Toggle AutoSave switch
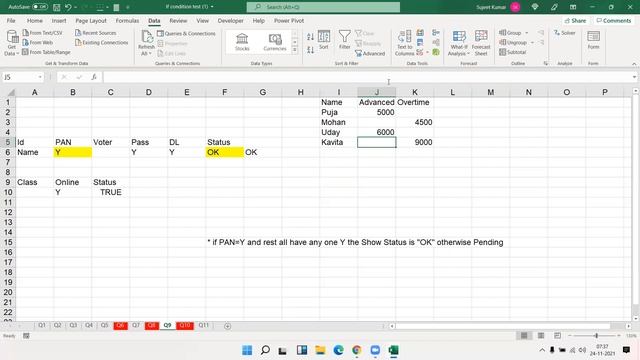The width and height of the screenshot is (640, 360). coord(40,7)
